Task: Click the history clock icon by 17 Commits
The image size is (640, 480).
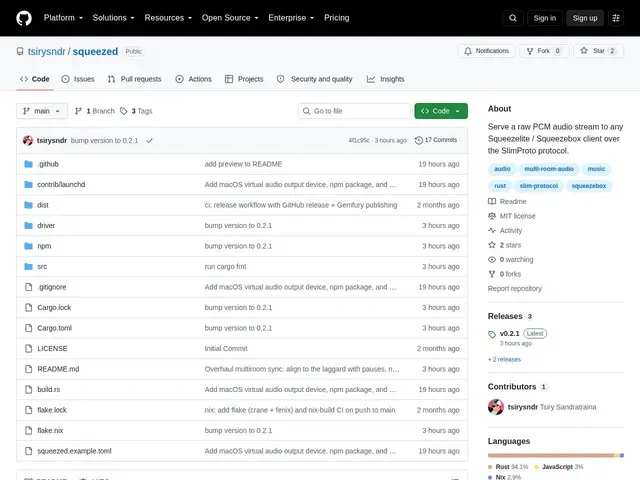Action: pyautogui.click(x=418, y=140)
